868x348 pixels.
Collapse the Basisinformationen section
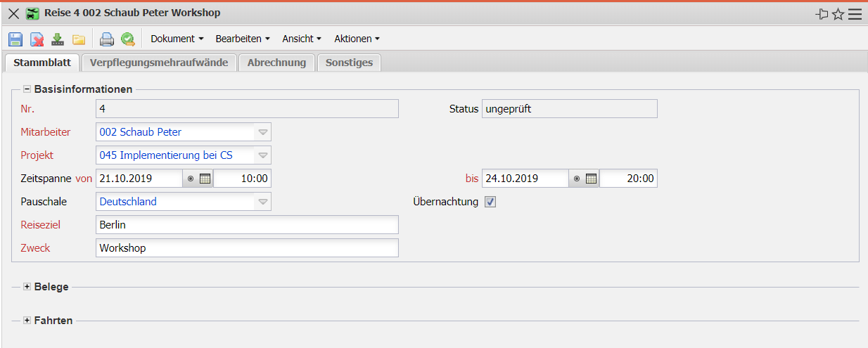27,89
